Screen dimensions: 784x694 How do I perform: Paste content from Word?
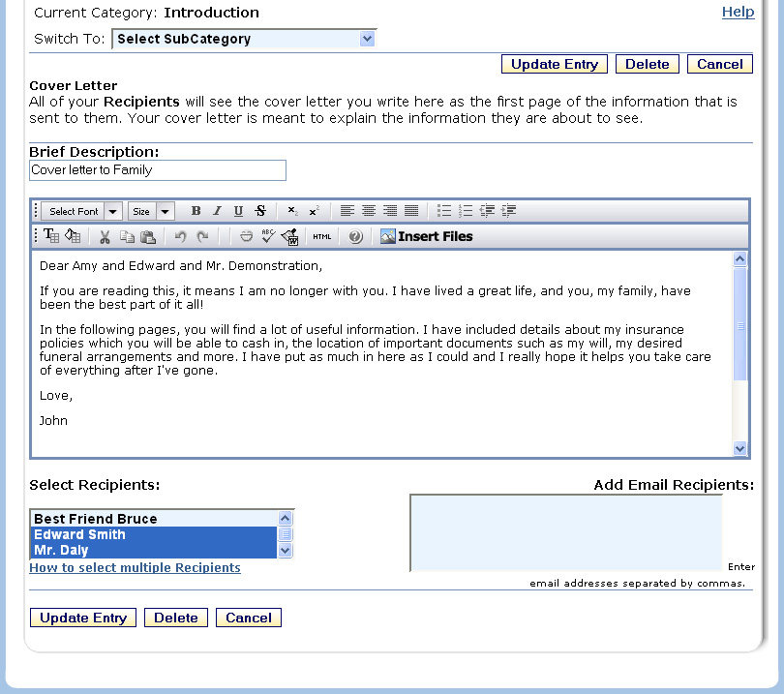[x=290, y=236]
